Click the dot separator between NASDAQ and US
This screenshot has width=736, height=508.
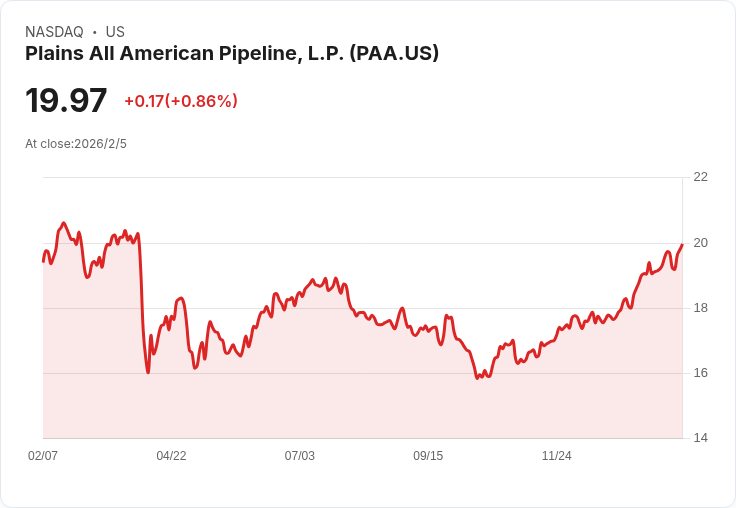coord(95,32)
